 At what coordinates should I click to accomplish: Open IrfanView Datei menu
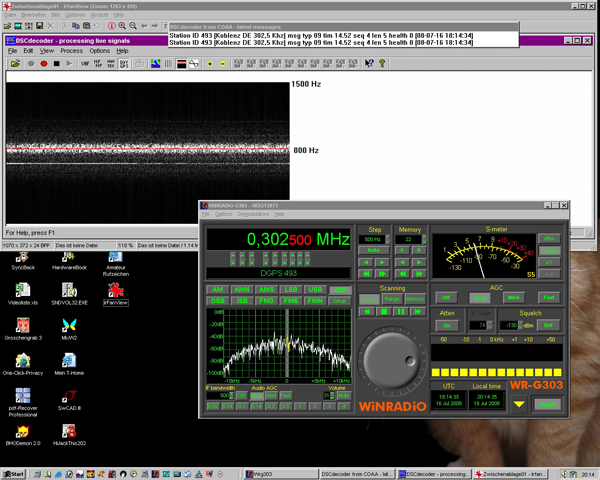10,15
